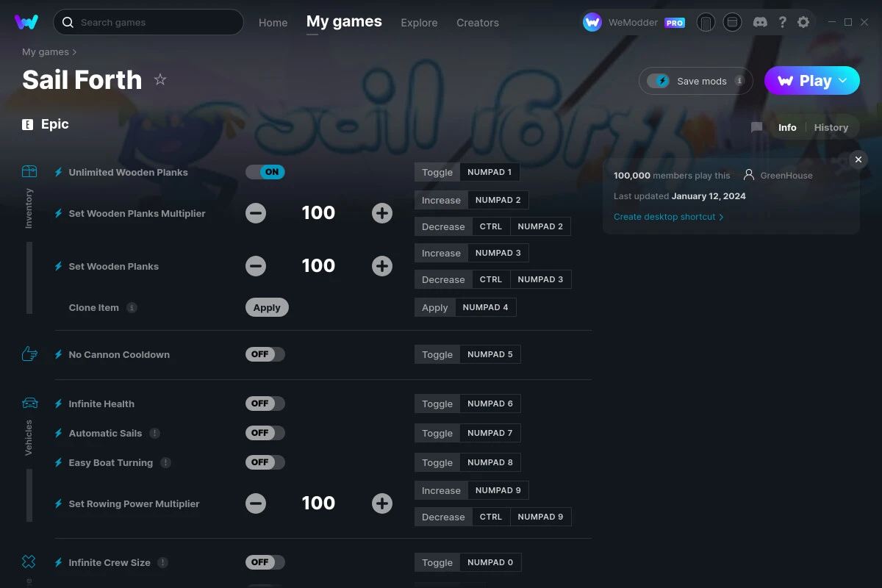
Task: Click the WeMod logo icon
Action: click(x=26, y=22)
